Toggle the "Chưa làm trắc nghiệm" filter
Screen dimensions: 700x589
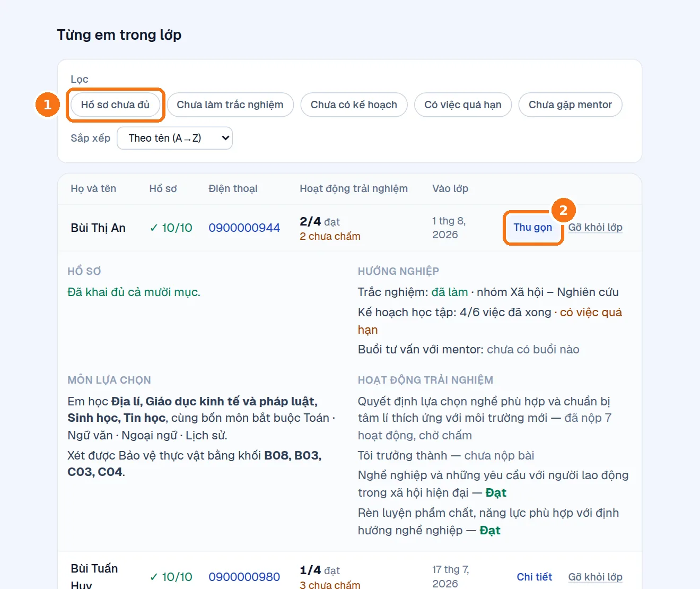tap(230, 105)
